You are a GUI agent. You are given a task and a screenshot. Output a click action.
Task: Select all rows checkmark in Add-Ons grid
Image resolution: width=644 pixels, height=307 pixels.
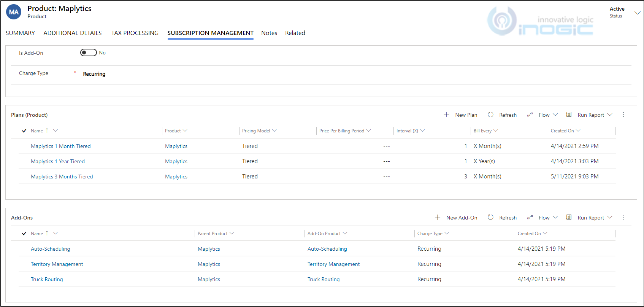pyautogui.click(x=24, y=234)
